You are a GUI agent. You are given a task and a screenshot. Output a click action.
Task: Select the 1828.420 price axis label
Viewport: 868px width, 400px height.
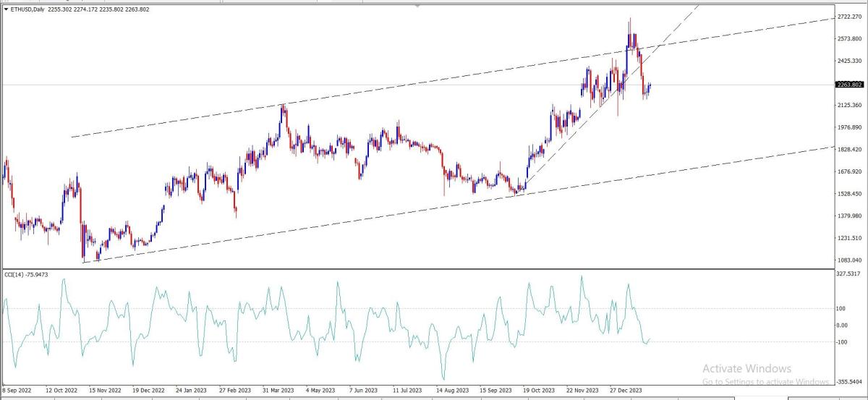850,150
